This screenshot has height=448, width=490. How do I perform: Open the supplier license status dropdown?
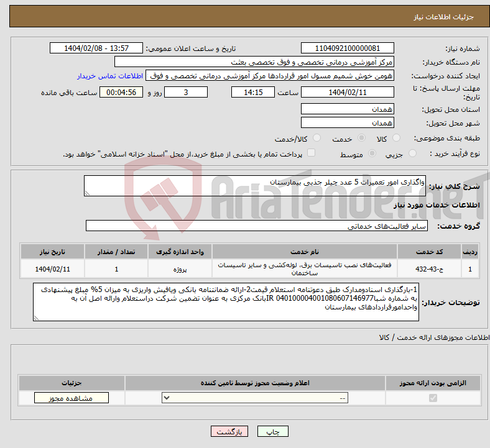pyautogui.click(x=255, y=398)
